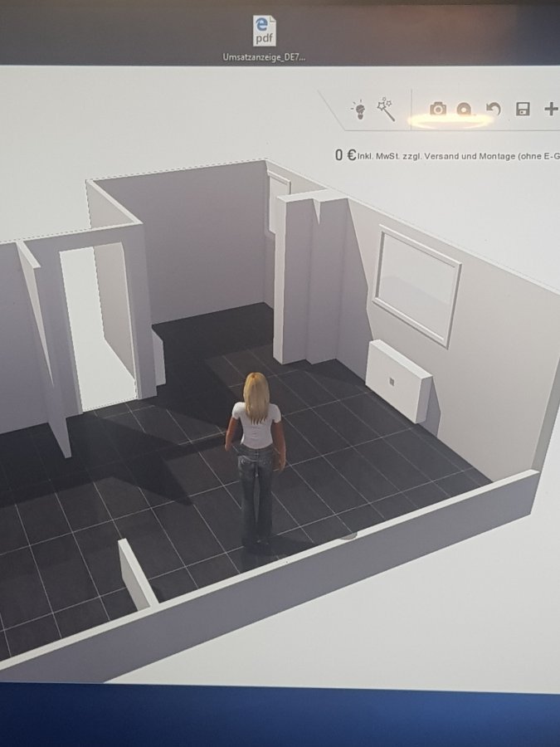Undo the last action with the curved arrow
The height and width of the screenshot is (747, 560).
pyautogui.click(x=494, y=109)
